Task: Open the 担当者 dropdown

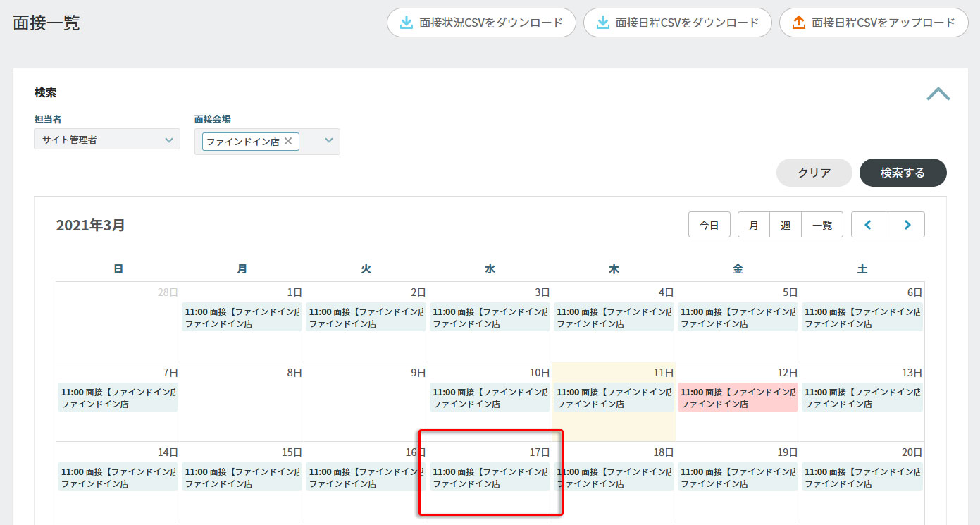Action: pyautogui.click(x=107, y=140)
